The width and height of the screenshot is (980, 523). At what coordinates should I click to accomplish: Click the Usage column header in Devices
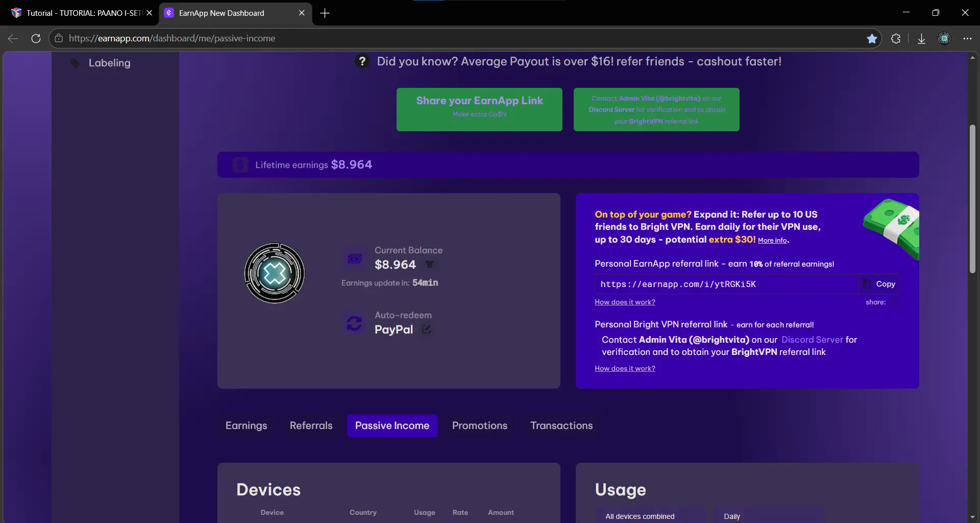425,513
